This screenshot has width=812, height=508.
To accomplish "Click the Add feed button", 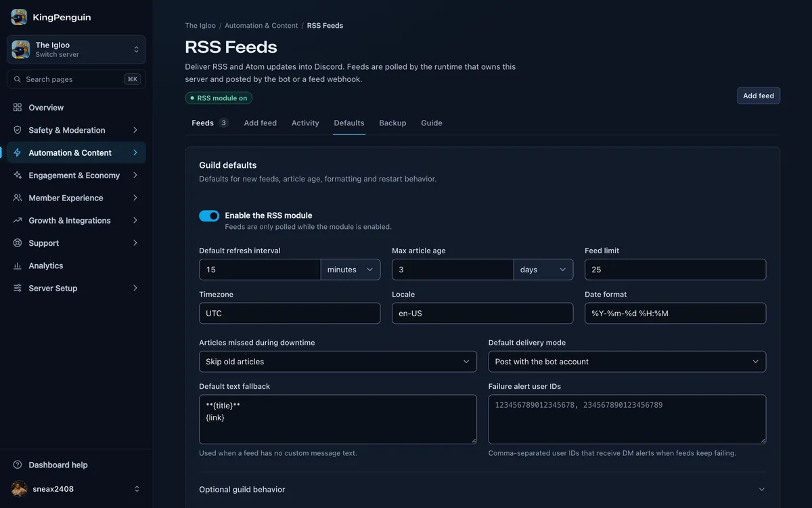I will (x=759, y=96).
